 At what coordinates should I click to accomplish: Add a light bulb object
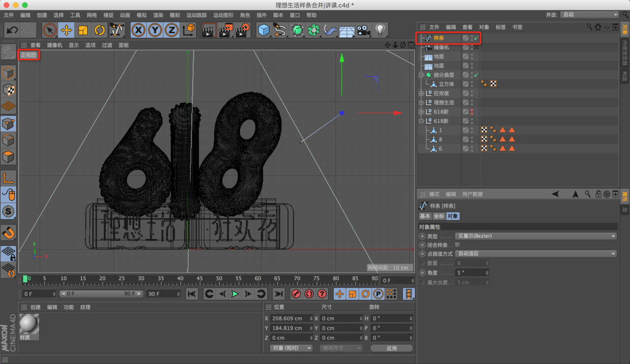[380, 30]
